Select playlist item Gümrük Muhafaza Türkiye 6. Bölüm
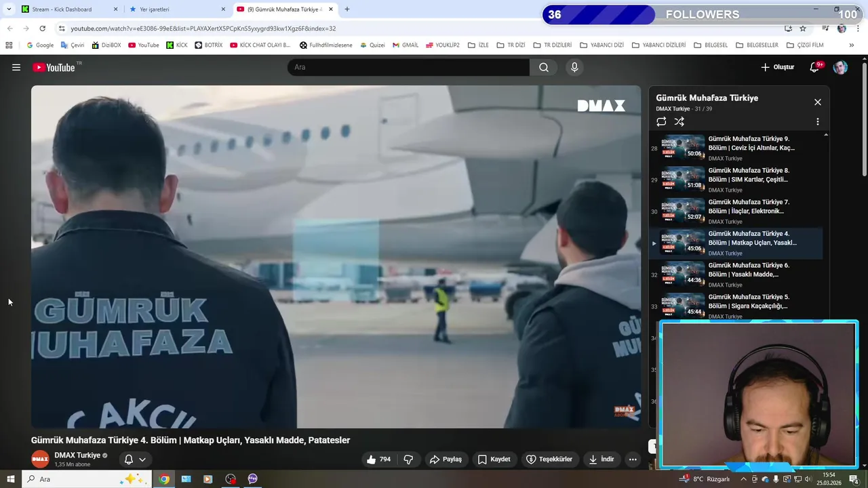 736,274
